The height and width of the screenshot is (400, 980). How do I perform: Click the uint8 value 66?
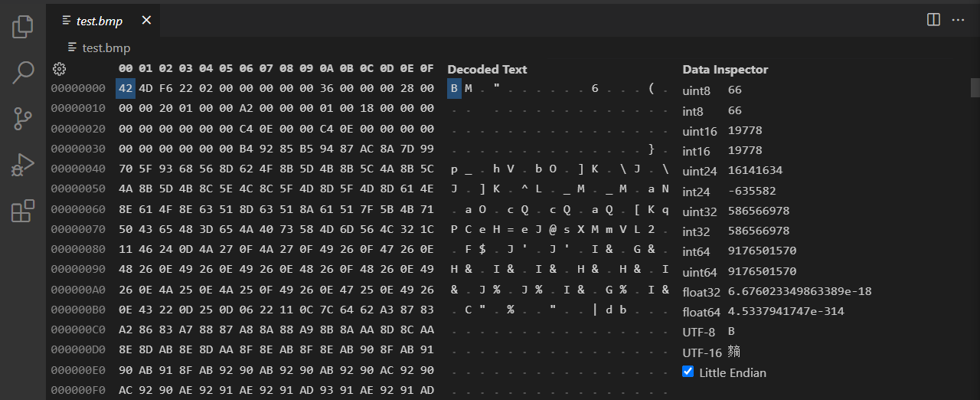(x=735, y=90)
